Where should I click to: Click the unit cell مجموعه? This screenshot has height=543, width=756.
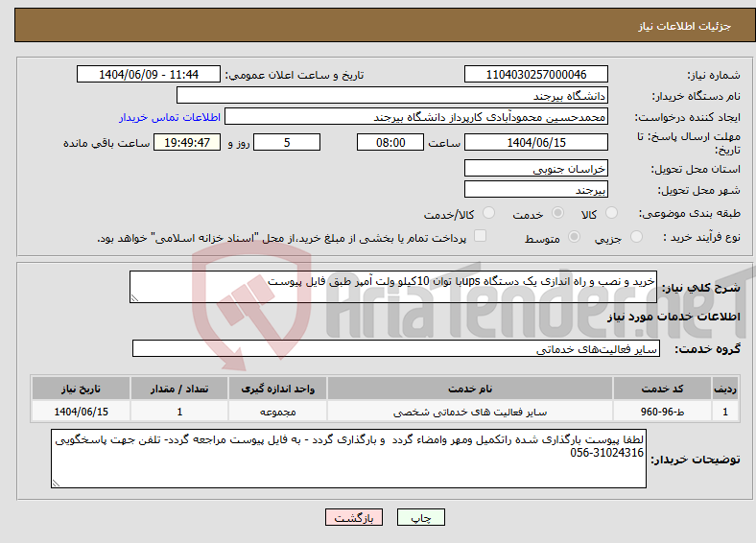pyautogui.click(x=277, y=412)
